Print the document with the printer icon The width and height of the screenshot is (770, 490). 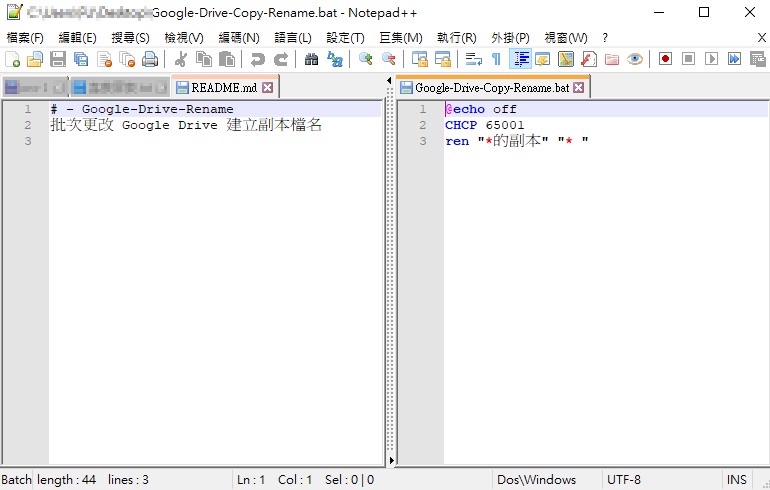[x=150, y=59]
